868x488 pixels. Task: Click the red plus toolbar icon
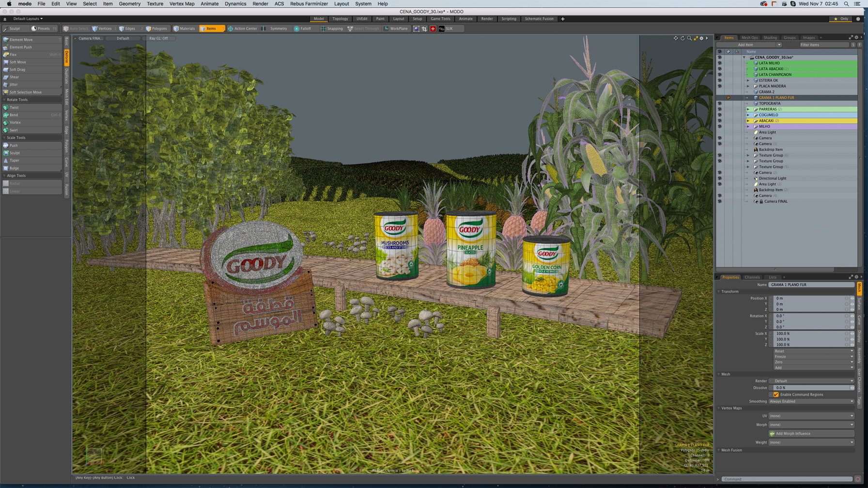(x=433, y=29)
